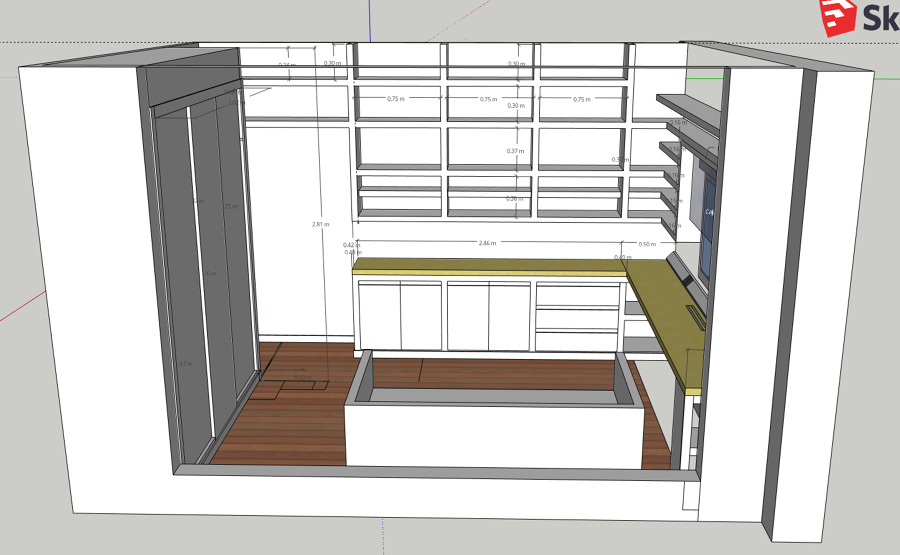This screenshot has width=900, height=555.
Task: Click the top-left open shelf compartment
Action: click(399, 61)
